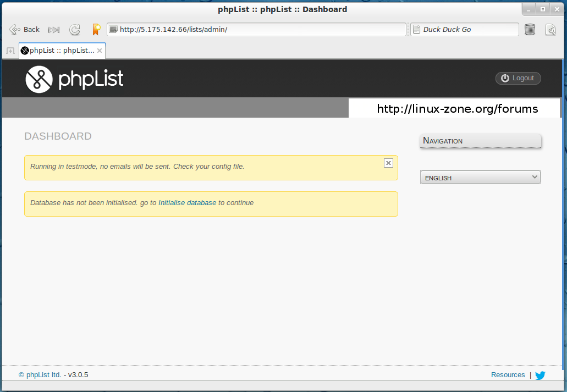The height and width of the screenshot is (392, 567).
Task: Open the English language dropdown
Action: (480, 178)
